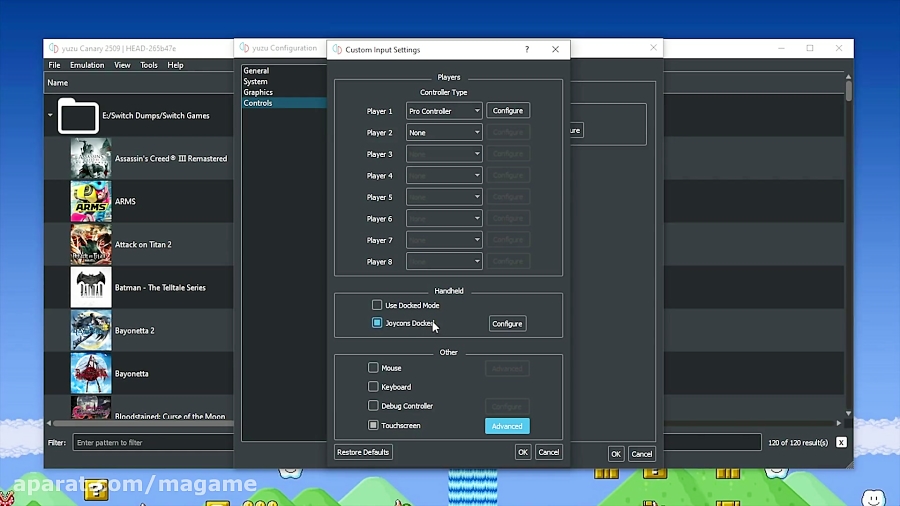Open the Emulation menu
The width and height of the screenshot is (900, 506).
(x=87, y=65)
